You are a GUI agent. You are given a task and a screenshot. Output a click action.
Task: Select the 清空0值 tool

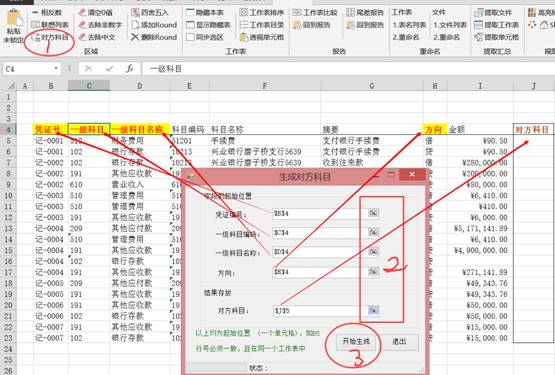95,13
